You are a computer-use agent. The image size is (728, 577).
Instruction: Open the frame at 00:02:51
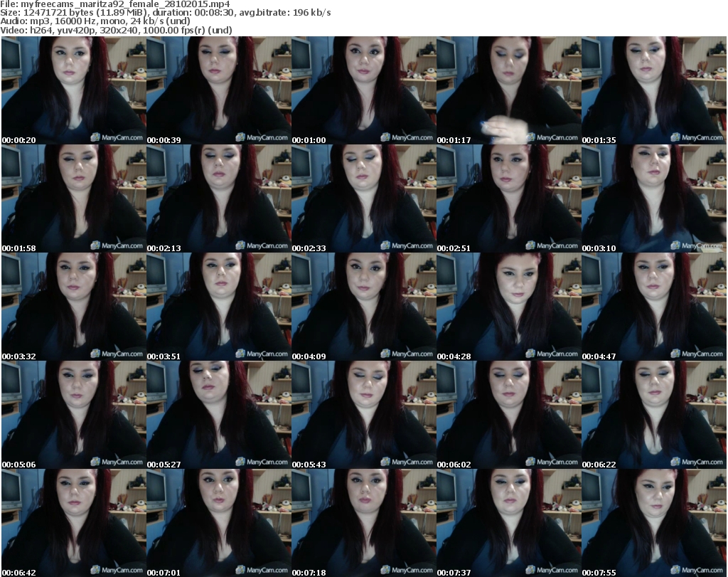tap(509, 198)
